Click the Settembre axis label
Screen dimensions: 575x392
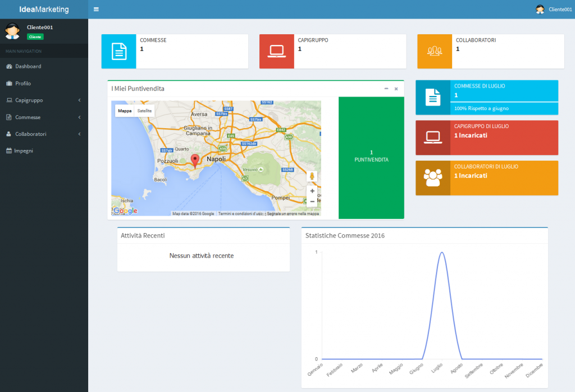click(x=474, y=371)
